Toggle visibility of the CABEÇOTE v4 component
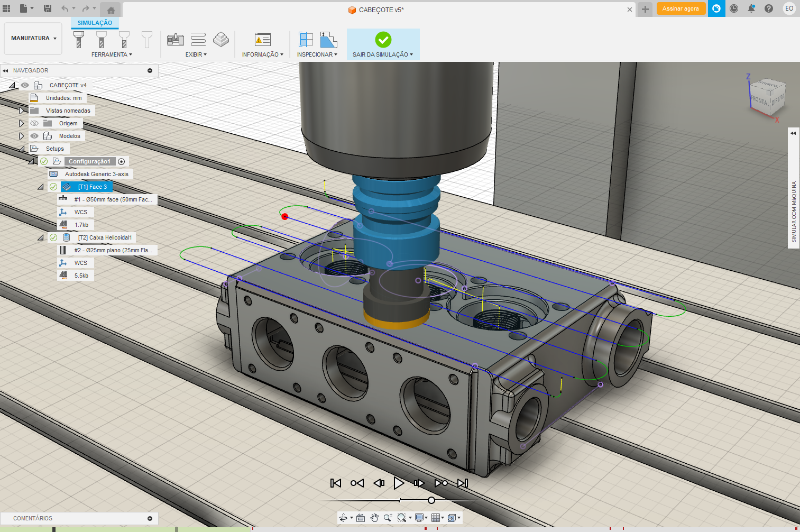 click(x=25, y=85)
